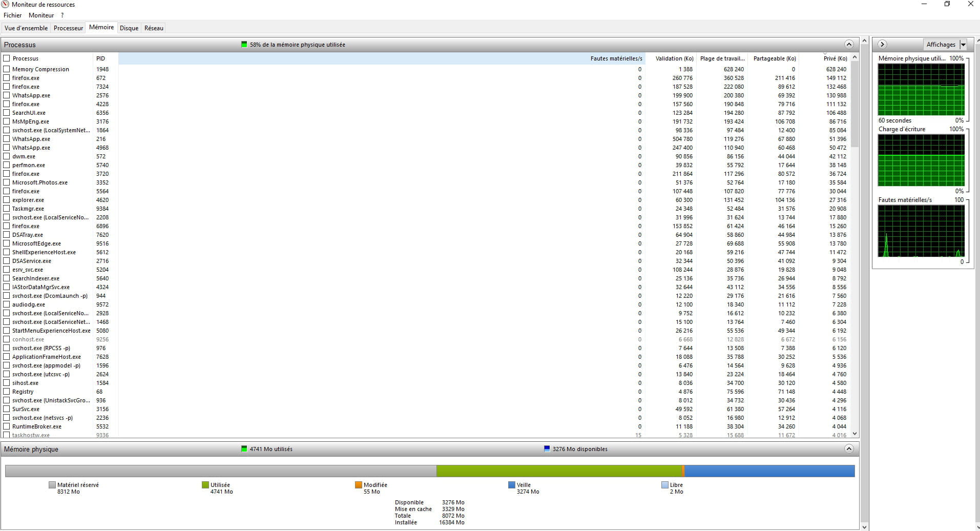Click the blue Mo disponibles indicator icon

547,448
